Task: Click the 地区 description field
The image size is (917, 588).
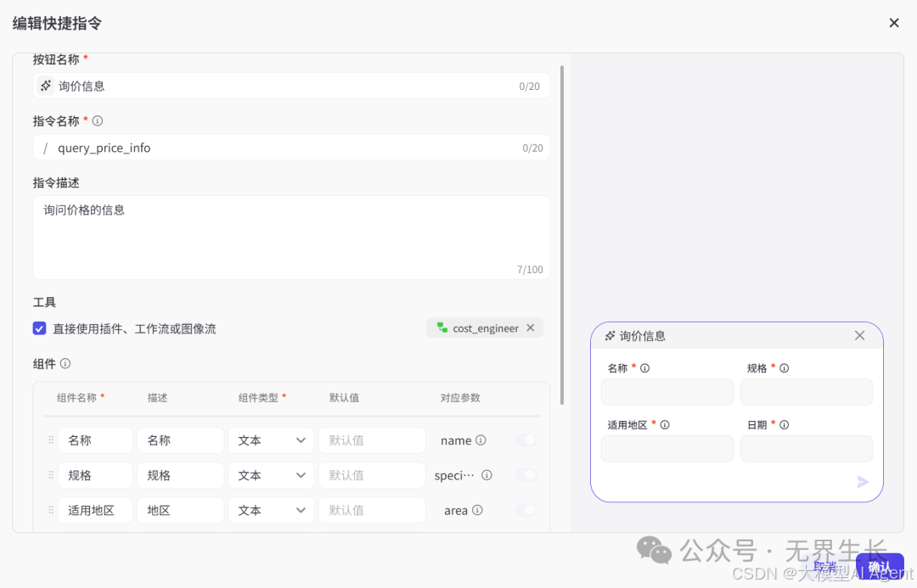Action: (180, 510)
